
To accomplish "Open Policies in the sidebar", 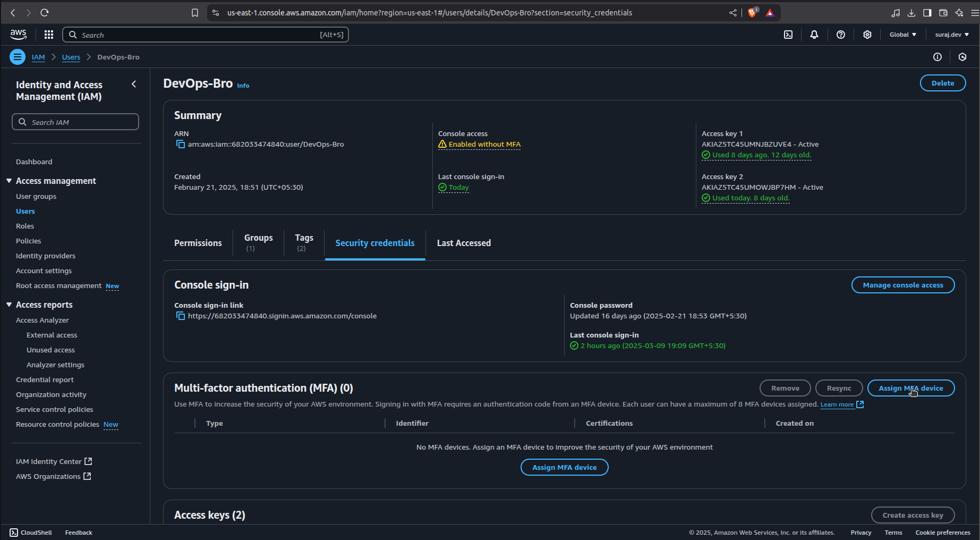I will (29, 241).
